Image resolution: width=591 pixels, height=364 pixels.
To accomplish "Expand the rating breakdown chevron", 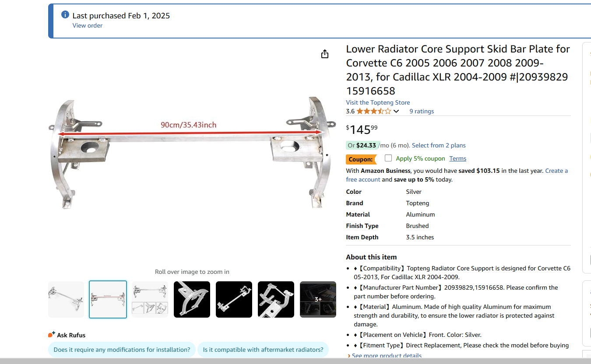I will (x=396, y=111).
